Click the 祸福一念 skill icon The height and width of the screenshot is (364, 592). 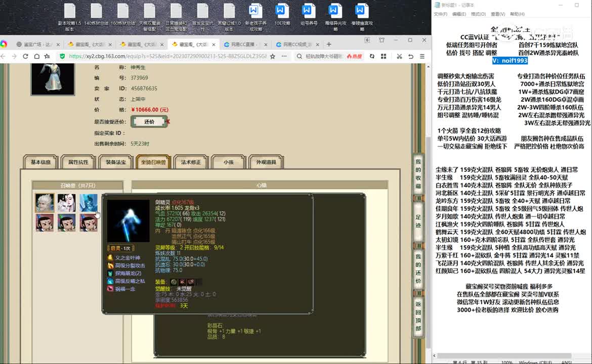[x=110, y=289]
